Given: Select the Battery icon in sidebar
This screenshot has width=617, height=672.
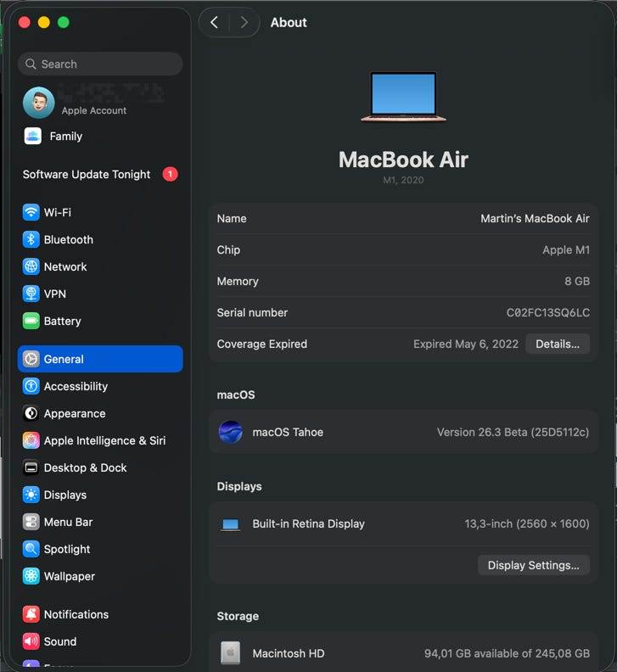Looking at the screenshot, I should [x=31, y=321].
